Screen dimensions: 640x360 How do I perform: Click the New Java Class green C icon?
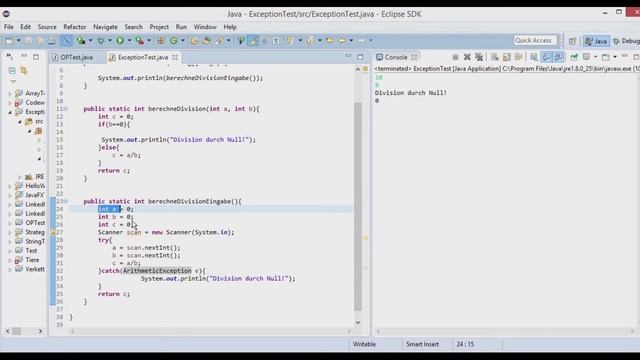(x=173, y=40)
